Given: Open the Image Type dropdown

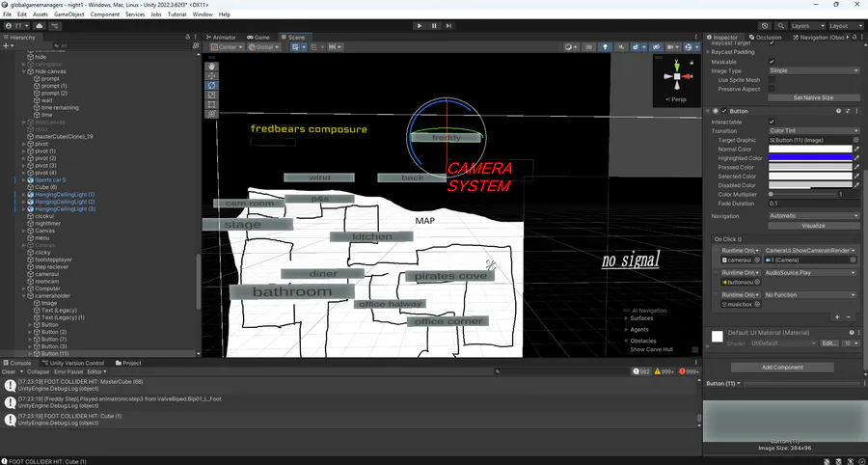Looking at the screenshot, I should click(814, 70).
